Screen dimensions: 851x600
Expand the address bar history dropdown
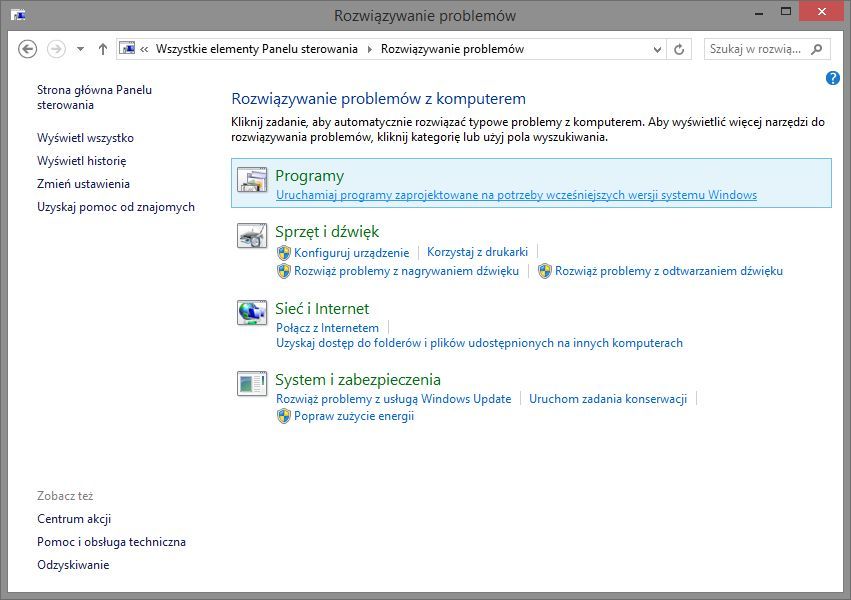[x=657, y=49]
